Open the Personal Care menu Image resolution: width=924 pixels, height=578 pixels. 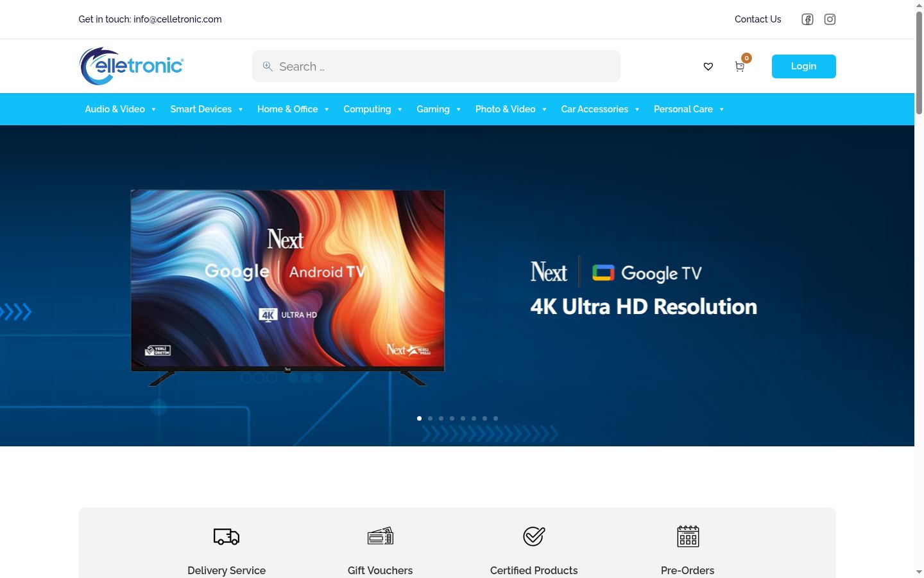click(689, 109)
